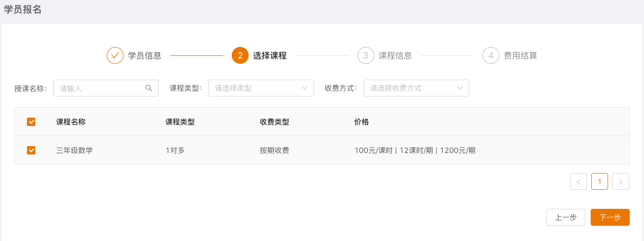
Task: Uncheck the 三年级数学 course row checkbox
Action: [x=31, y=150]
